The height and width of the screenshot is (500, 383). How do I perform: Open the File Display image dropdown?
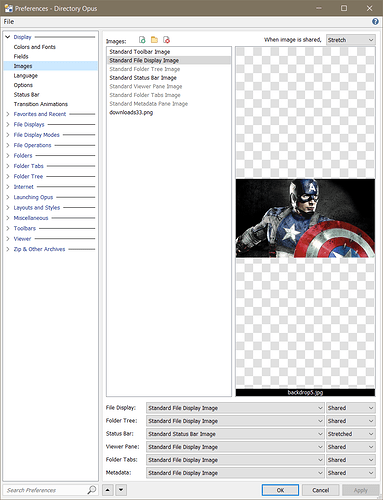[235, 408]
